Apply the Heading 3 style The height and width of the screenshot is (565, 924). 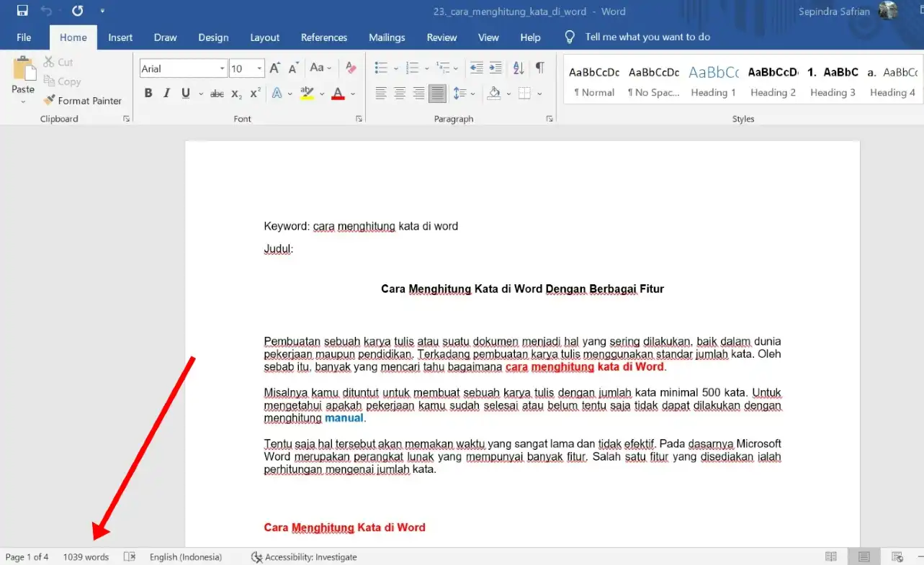[833, 81]
